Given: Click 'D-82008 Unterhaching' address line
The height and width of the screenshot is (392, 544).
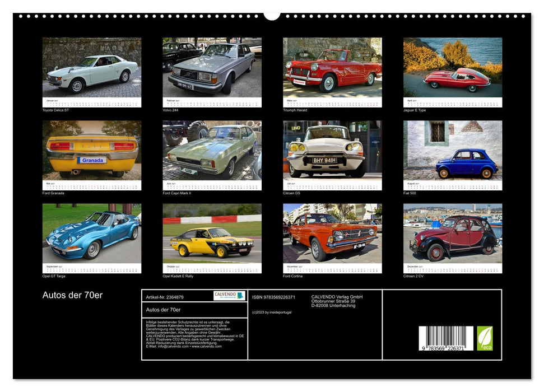Looking at the screenshot, I should 333,306.
